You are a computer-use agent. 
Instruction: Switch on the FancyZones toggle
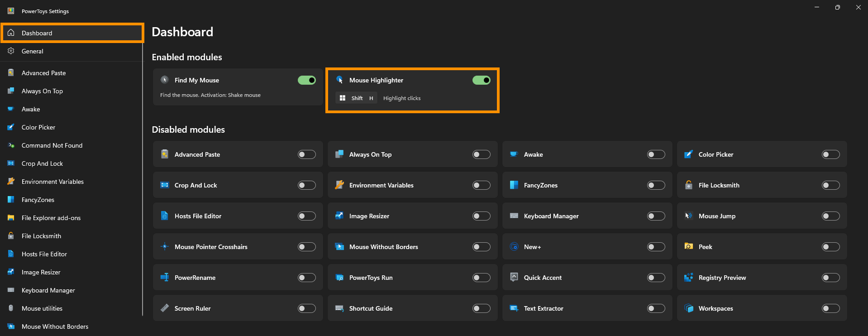[x=656, y=185]
